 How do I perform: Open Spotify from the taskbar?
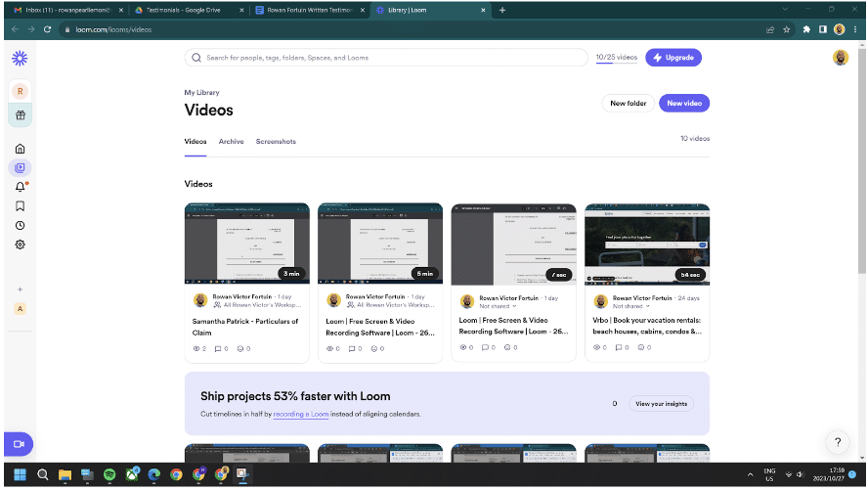click(109, 474)
